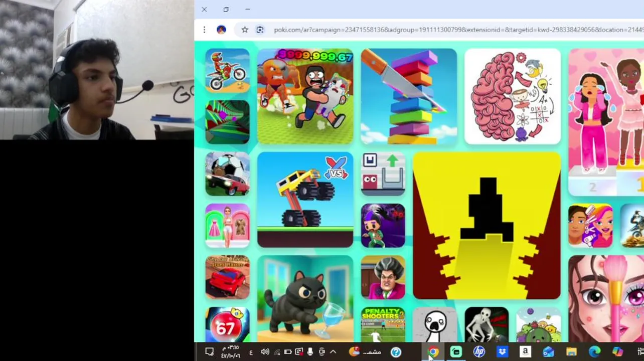Viewport: 644px width, 361px height.
Task: Open the stick figure face game
Action: (435, 325)
